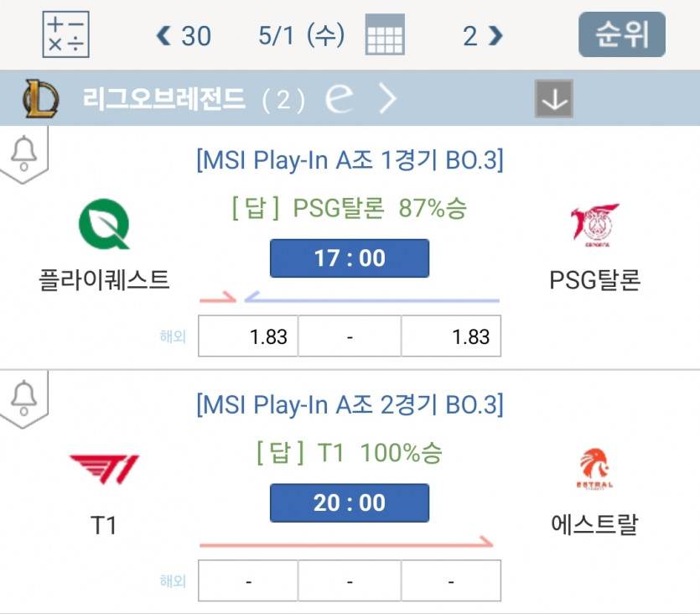Open MSI Play-In A조 2경기 link
This screenshot has width=700, height=614.
[350, 405]
